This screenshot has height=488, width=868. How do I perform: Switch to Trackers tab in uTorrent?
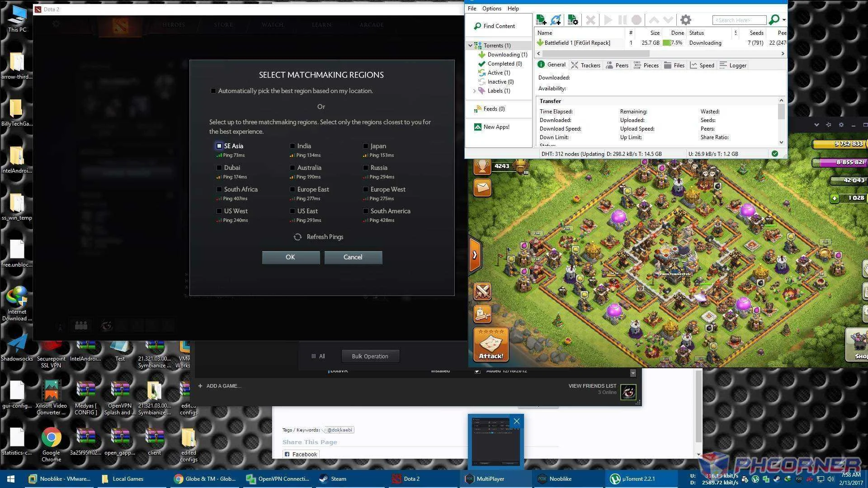(585, 66)
